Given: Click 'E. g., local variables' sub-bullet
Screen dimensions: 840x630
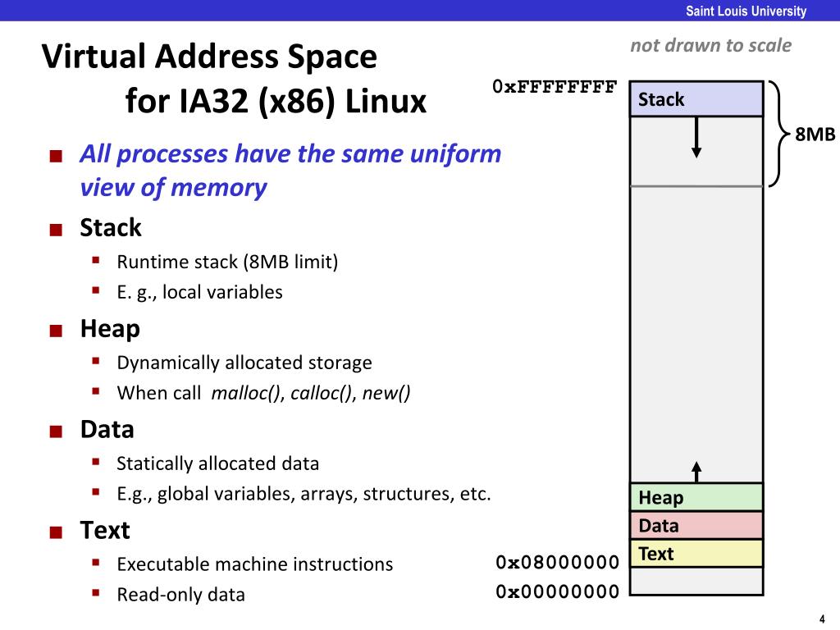Looking at the screenshot, I should (199, 293).
